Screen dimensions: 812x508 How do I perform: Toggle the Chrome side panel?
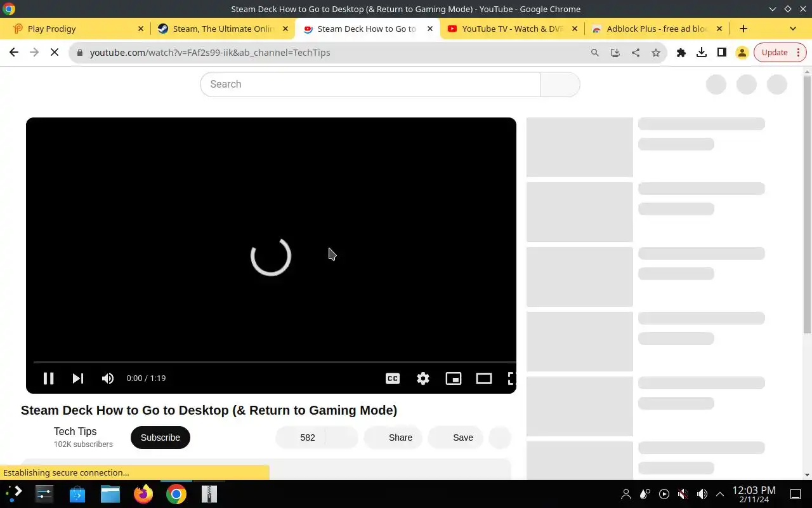(722, 53)
